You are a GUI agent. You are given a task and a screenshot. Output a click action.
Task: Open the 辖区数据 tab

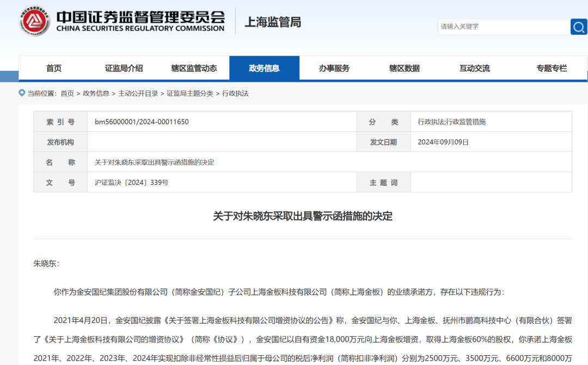pos(405,68)
